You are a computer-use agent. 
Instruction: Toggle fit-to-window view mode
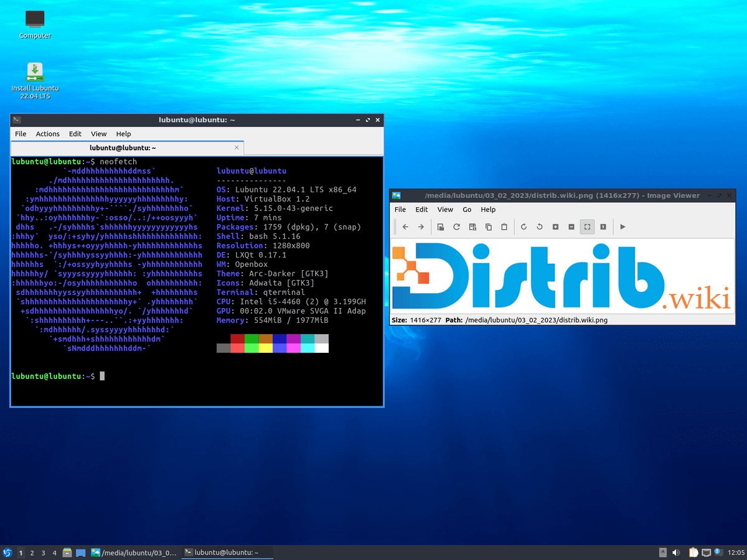pos(587,226)
